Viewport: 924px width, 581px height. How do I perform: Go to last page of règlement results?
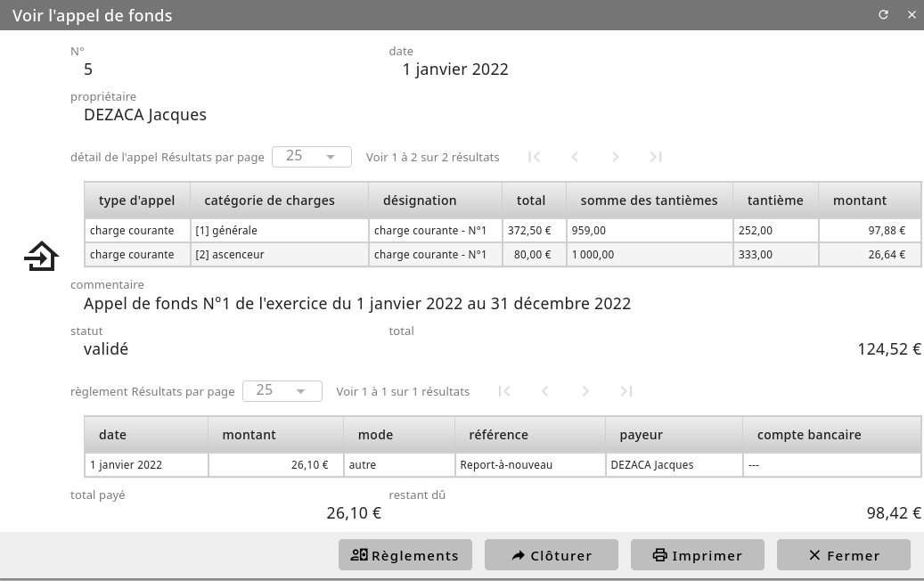pos(626,391)
